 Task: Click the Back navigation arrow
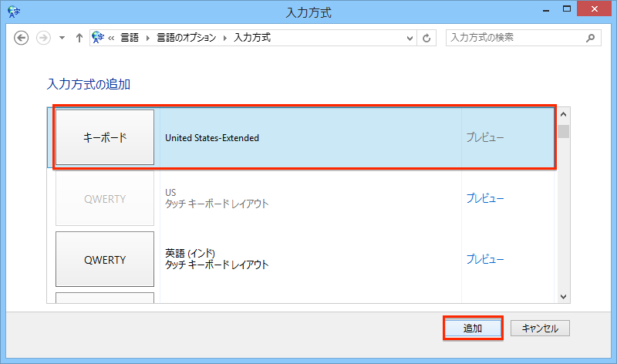click(22, 38)
